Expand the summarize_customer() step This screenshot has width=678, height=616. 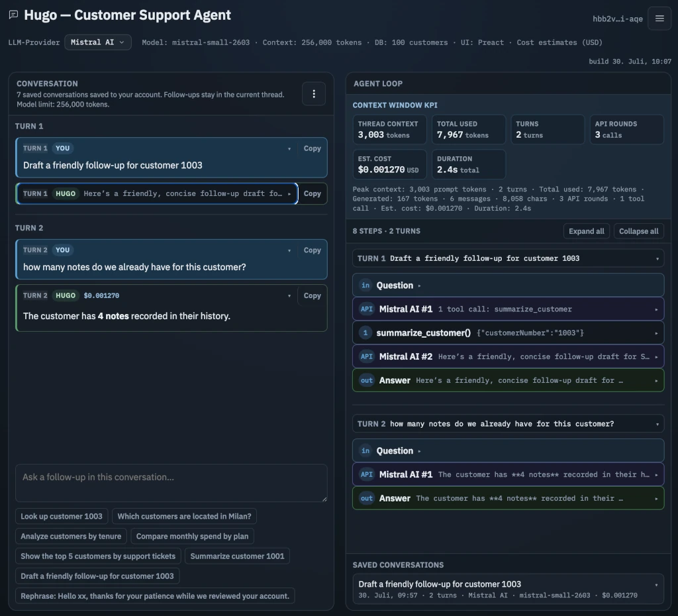[508, 333]
